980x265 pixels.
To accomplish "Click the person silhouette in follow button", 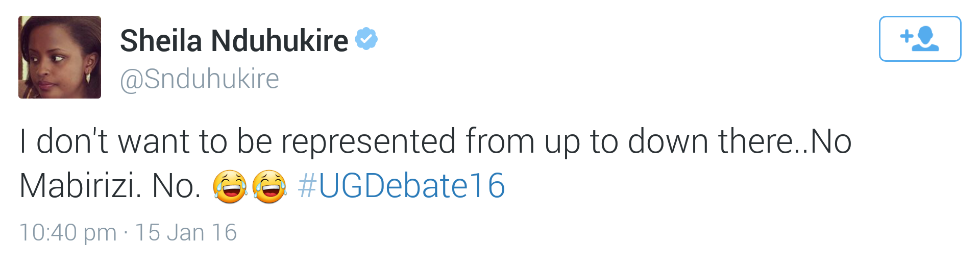I will [926, 39].
